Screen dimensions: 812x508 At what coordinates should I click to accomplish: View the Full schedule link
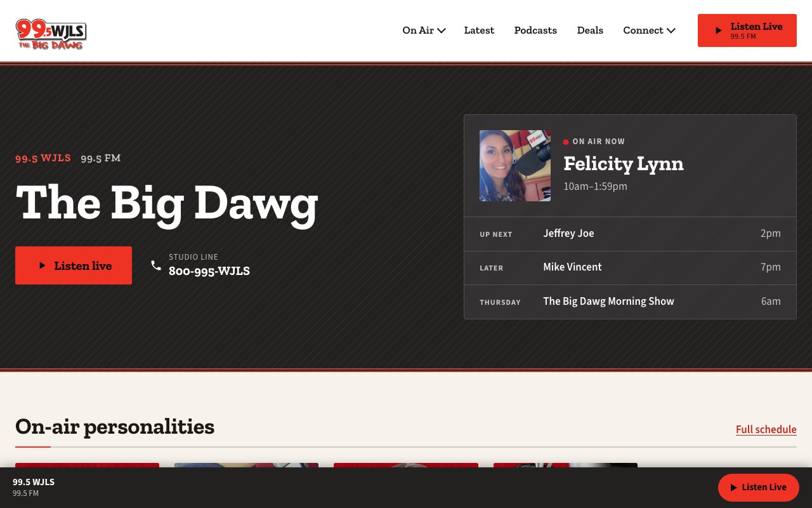point(766,429)
